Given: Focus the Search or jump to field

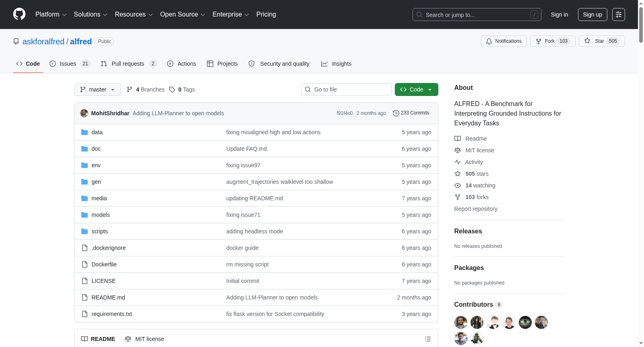Looking at the screenshot, I should (x=477, y=15).
